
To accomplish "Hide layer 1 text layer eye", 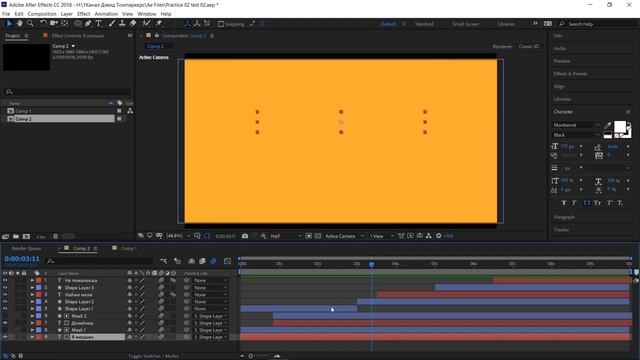I will pyautogui.click(x=5, y=280).
